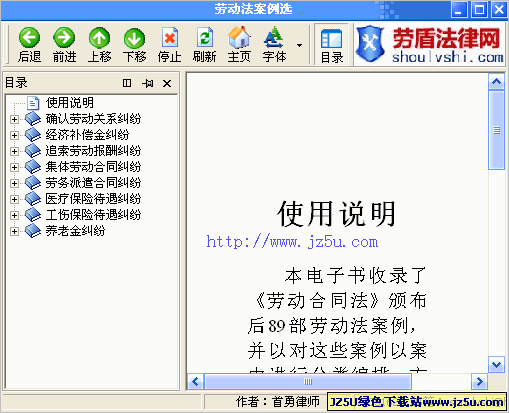
Task: Expand the 确认劳动关系纠纷 node
Action: [14, 119]
